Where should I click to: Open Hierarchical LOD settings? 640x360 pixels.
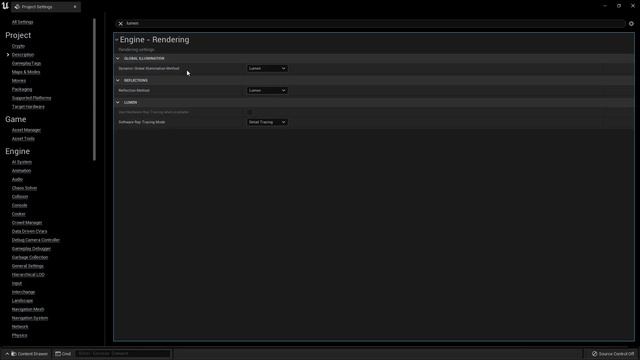(x=28, y=275)
